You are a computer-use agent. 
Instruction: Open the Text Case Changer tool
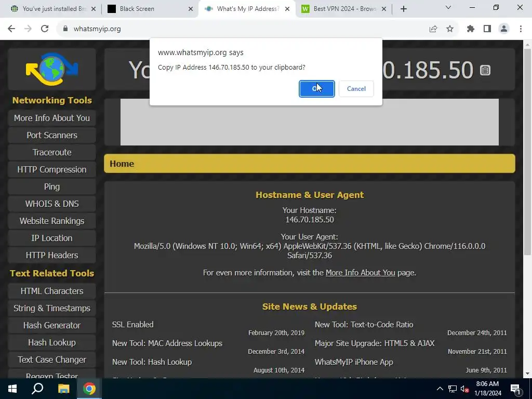pyautogui.click(x=52, y=360)
